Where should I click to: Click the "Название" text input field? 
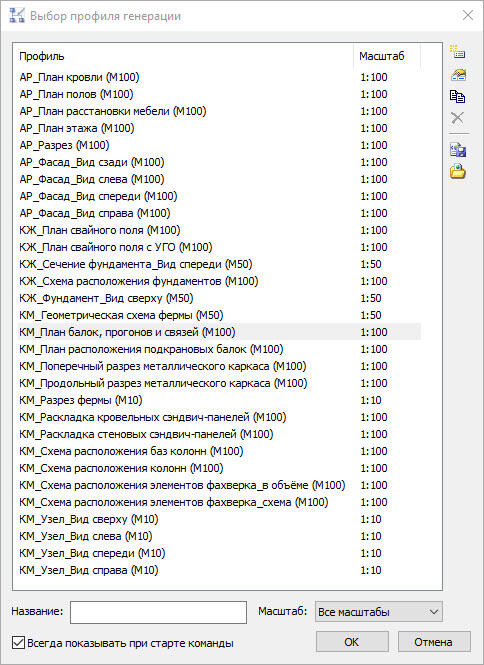(x=158, y=612)
